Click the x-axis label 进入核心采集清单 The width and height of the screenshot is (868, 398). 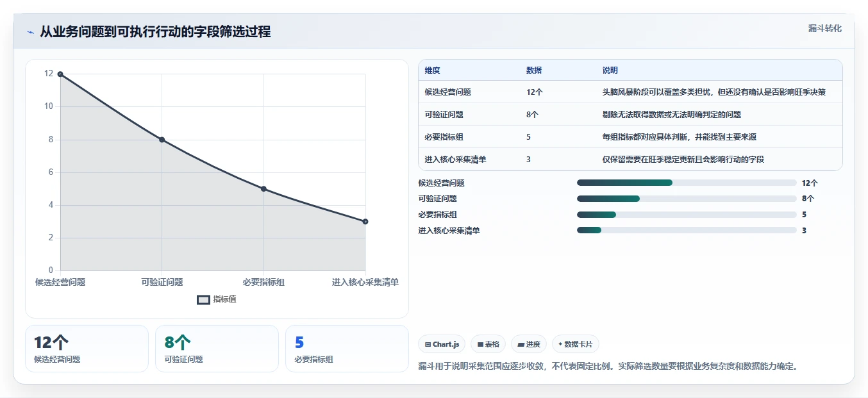[365, 282]
